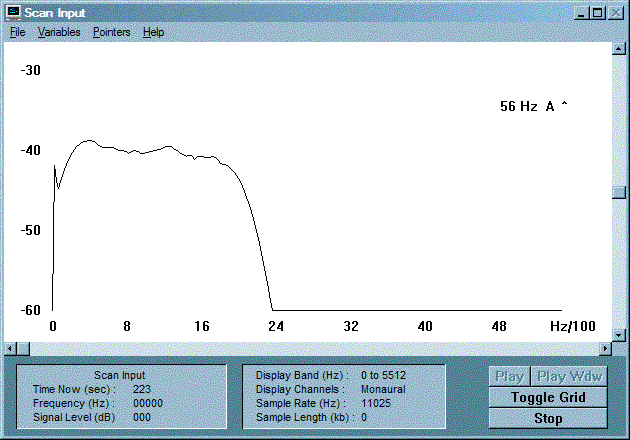Click the horizontal scrollbar left arrow
Screen dimensions: 630x440
pos(10,349)
